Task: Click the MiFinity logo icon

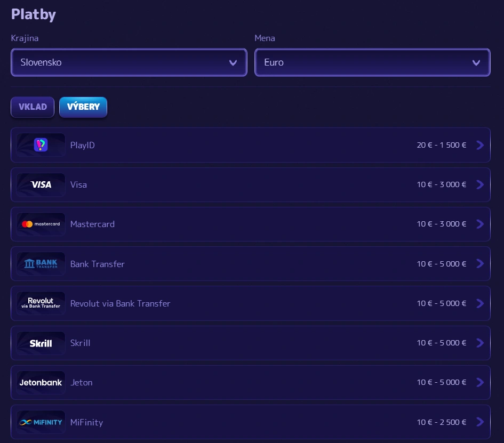Action: point(41,422)
